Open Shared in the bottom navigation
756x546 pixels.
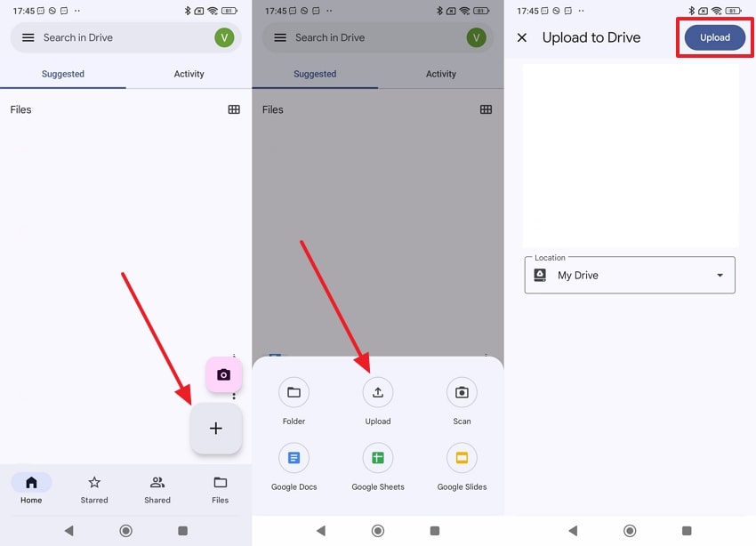[157, 488]
